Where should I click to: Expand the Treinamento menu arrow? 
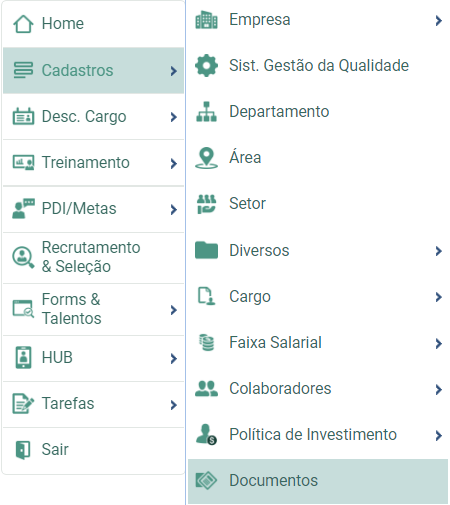pyautogui.click(x=173, y=164)
